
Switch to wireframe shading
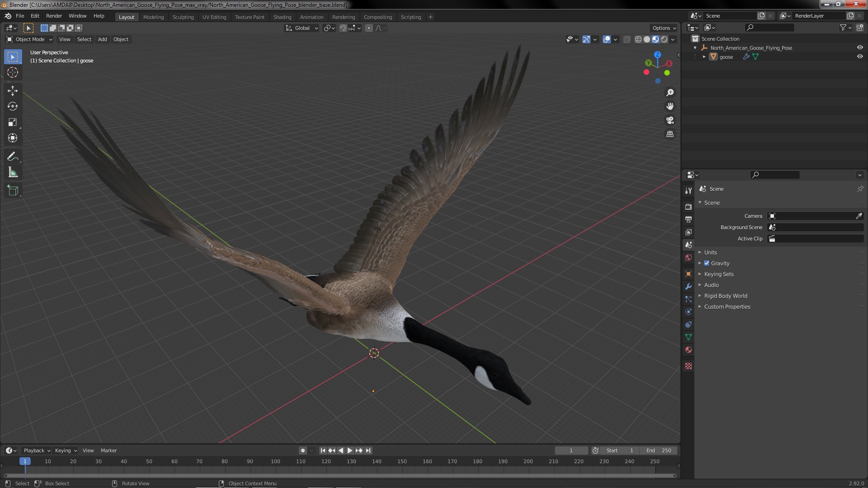[638, 39]
